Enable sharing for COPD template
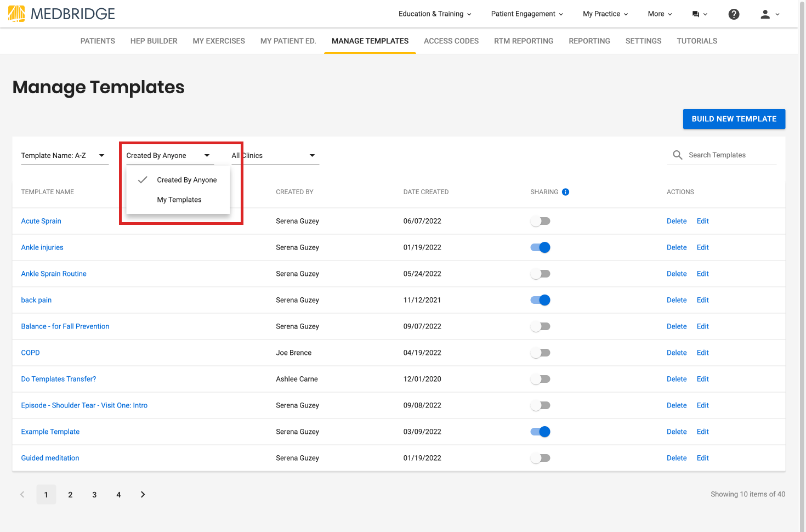 point(540,353)
